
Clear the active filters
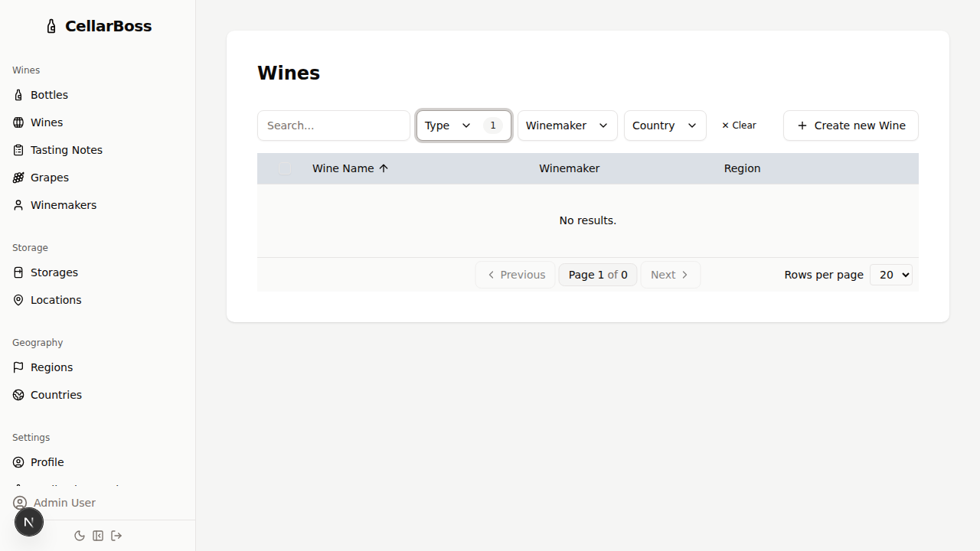coord(739,126)
